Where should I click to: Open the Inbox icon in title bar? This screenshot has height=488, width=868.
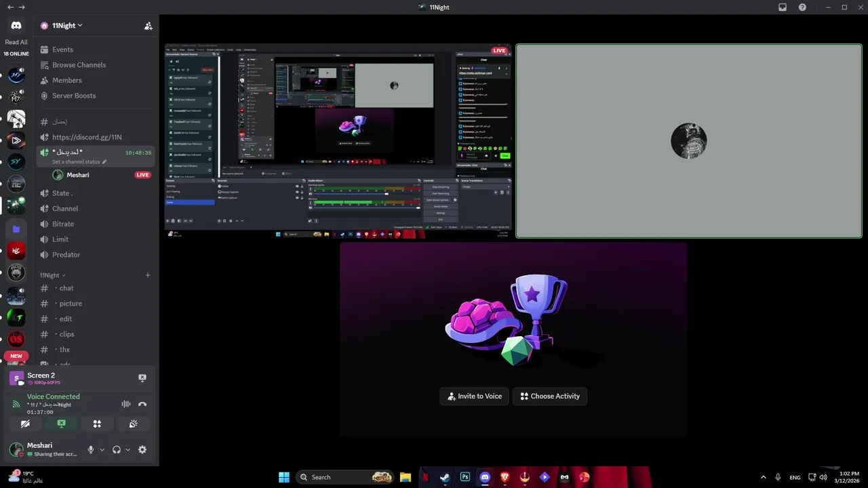click(x=782, y=7)
